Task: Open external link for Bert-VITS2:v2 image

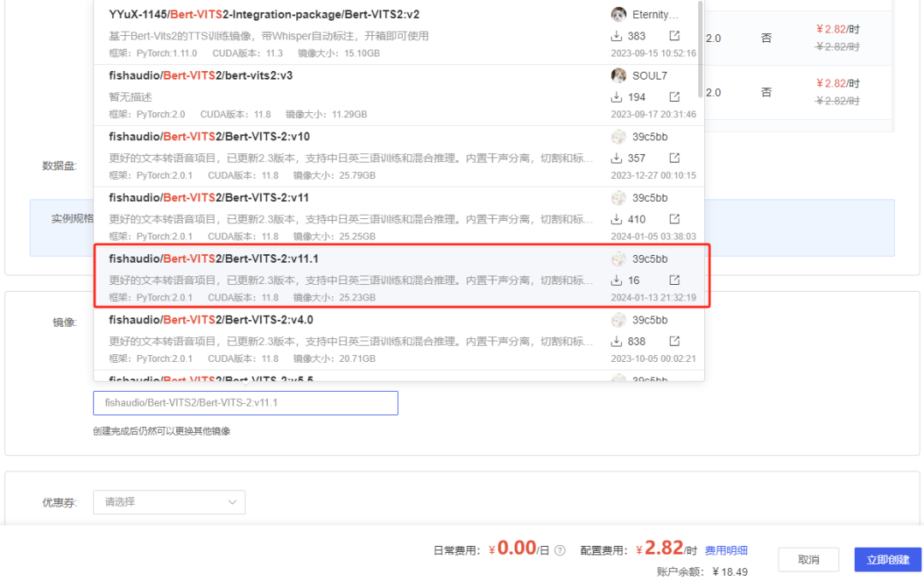Action: pyautogui.click(x=675, y=36)
